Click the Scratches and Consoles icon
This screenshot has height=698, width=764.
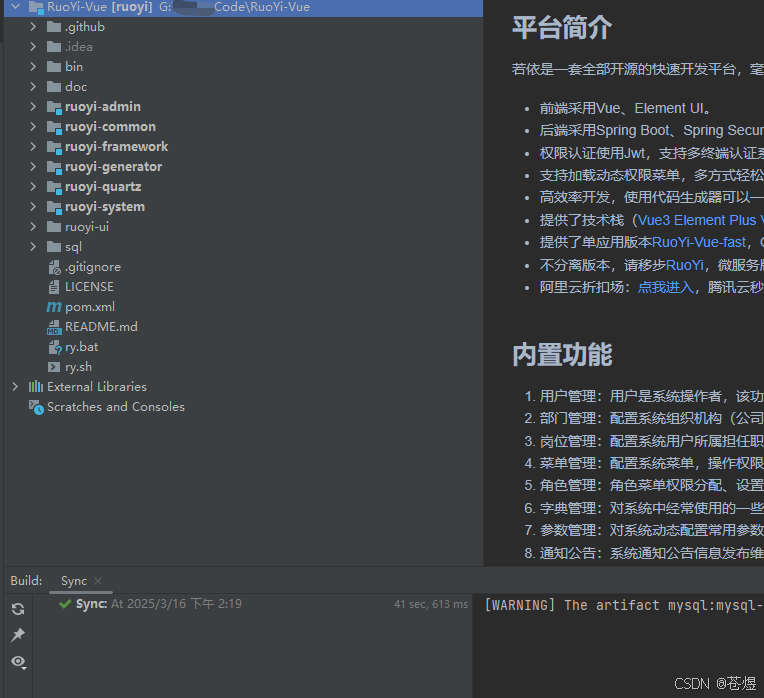(36, 407)
